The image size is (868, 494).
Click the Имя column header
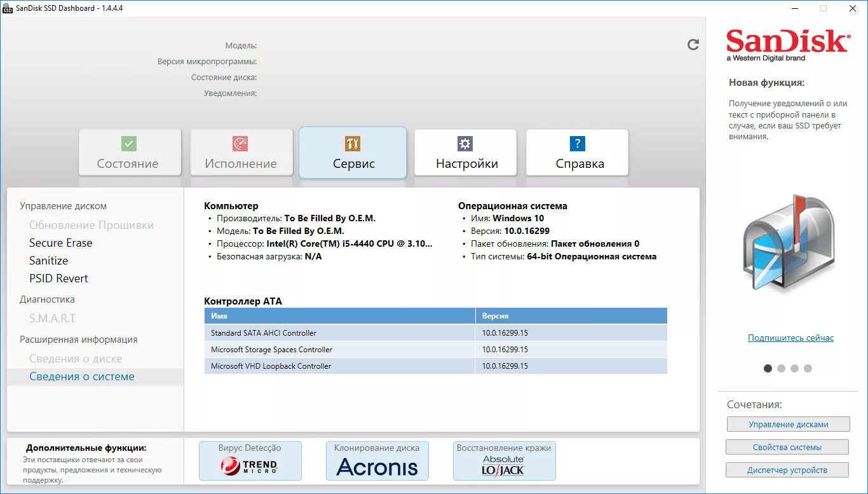[340, 316]
